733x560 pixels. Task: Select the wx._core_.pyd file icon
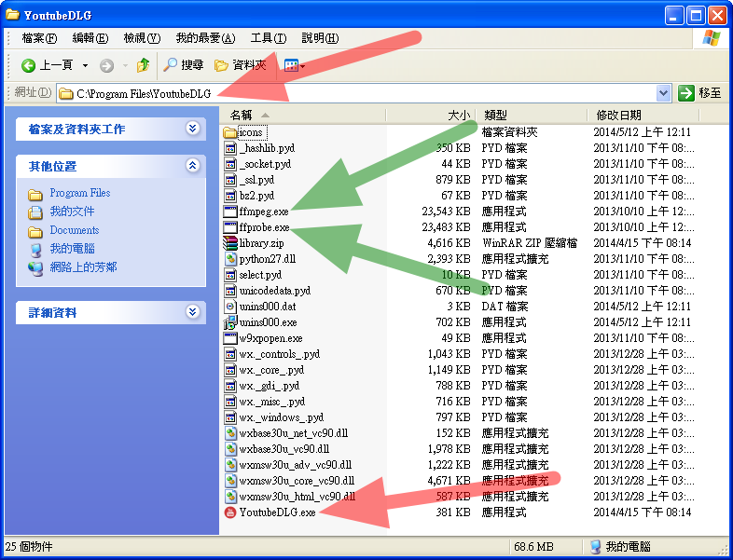click(230, 370)
